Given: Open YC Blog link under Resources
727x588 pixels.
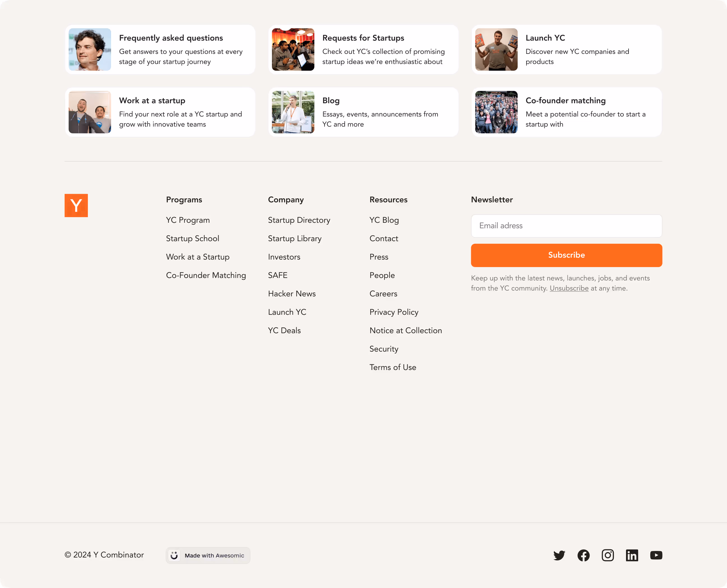Looking at the screenshot, I should 384,220.
